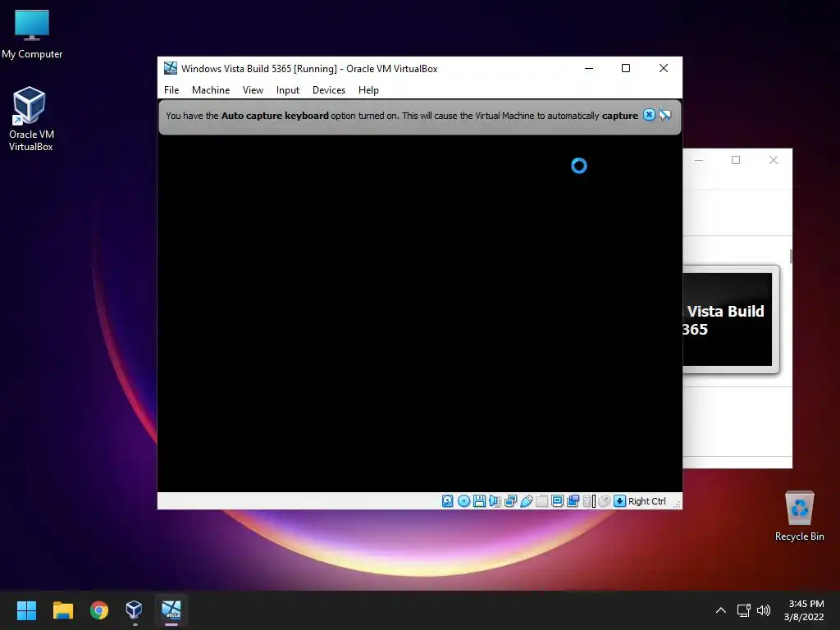Viewport: 840px width, 630px height.
Task: Click the running Vista VM taskbar icon
Action: [x=171, y=609]
